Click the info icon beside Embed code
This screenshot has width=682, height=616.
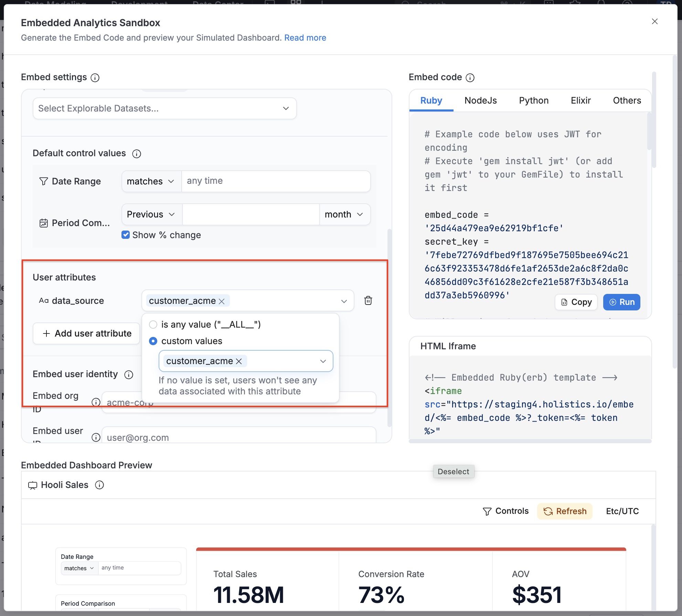pos(470,77)
